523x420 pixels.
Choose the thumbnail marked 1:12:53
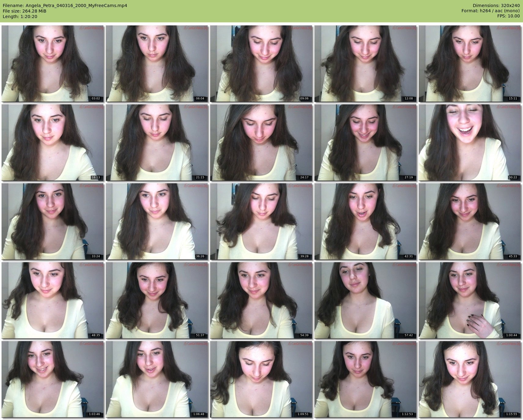click(365, 379)
